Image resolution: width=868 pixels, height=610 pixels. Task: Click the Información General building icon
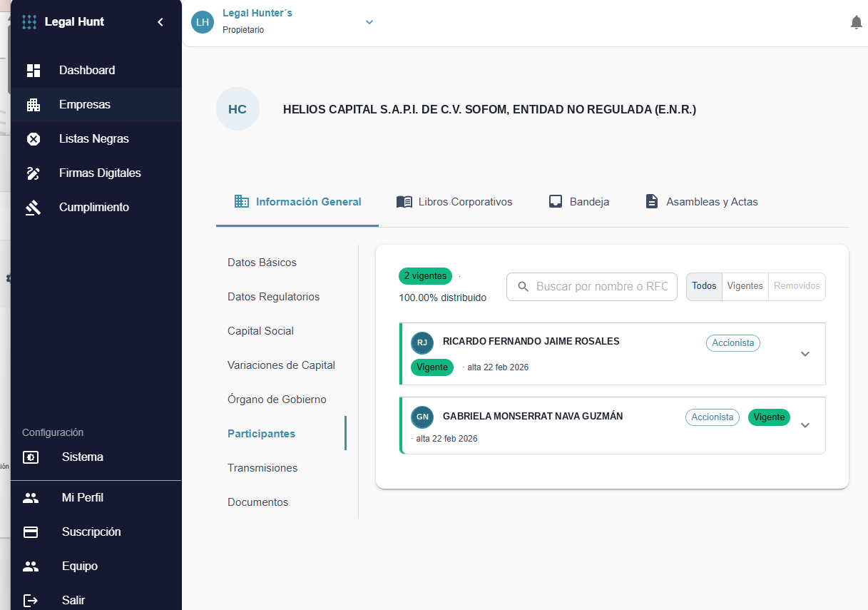(242, 201)
